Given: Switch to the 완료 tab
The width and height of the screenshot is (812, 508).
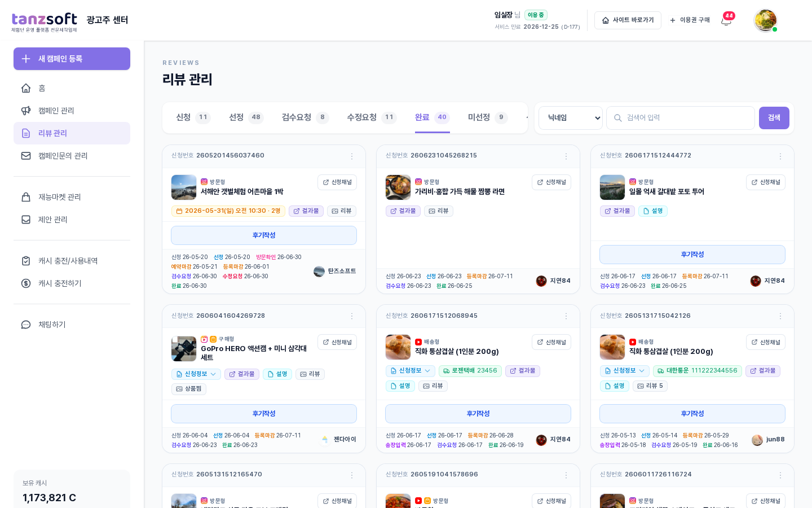Looking at the screenshot, I should [433, 117].
